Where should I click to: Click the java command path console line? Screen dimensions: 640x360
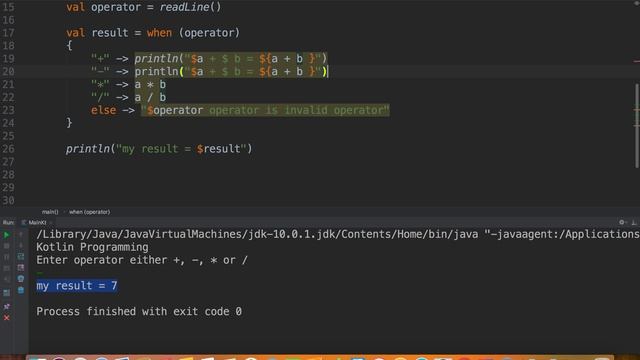338,234
